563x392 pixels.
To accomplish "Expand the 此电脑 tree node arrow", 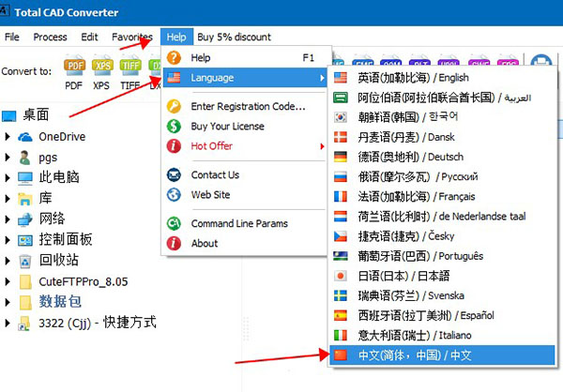I will coord(8,177).
